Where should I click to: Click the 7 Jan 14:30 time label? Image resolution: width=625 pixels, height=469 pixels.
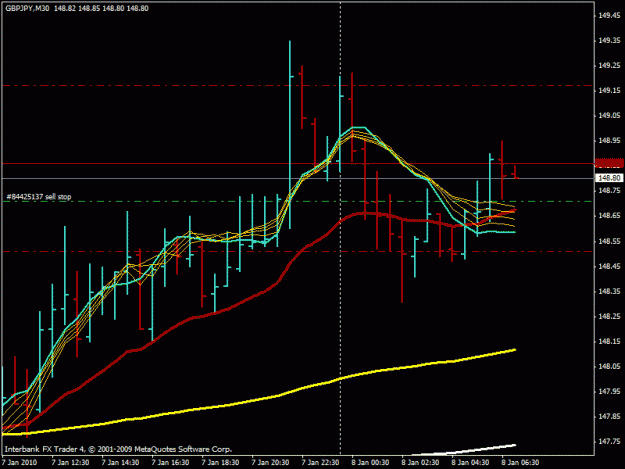coord(120,462)
